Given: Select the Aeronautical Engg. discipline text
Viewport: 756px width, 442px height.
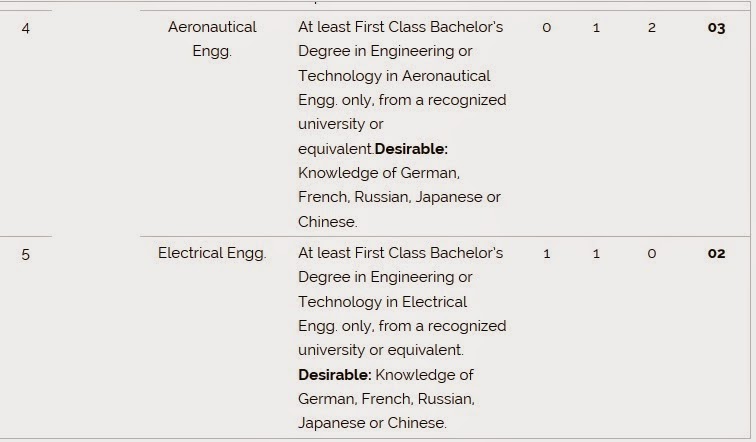Looking at the screenshot, I should click(212, 39).
